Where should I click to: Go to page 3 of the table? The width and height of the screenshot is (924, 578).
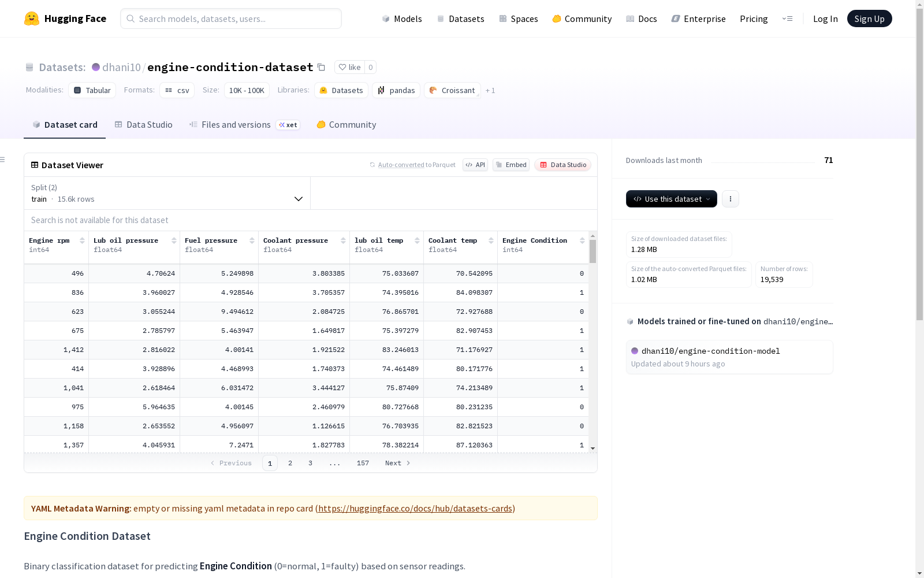310,463
